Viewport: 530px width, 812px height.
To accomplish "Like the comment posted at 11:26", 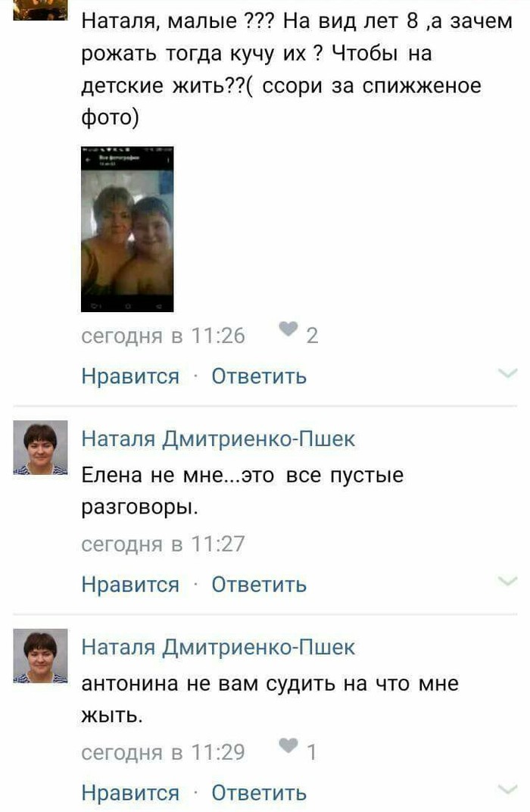I will point(130,376).
